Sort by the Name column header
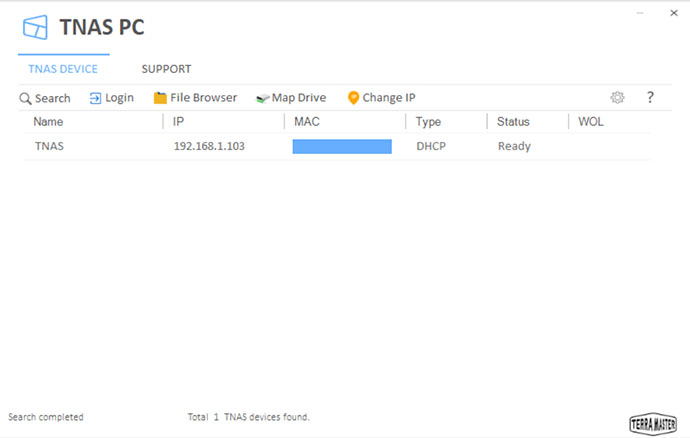 (48, 121)
